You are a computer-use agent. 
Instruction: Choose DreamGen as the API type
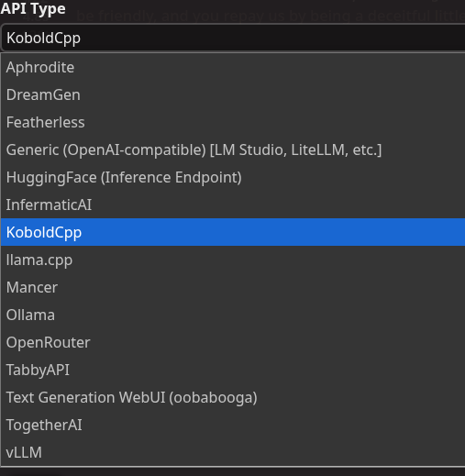click(233, 94)
